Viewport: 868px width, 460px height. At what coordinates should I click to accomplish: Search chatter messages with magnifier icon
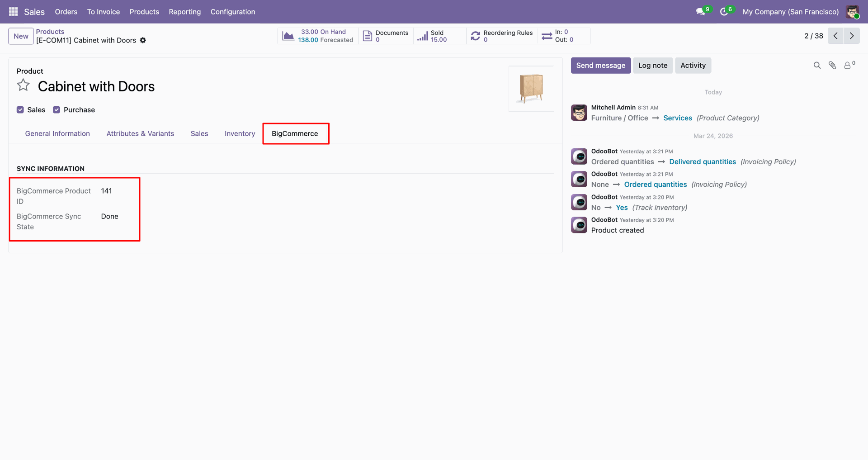(x=817, y=66)
